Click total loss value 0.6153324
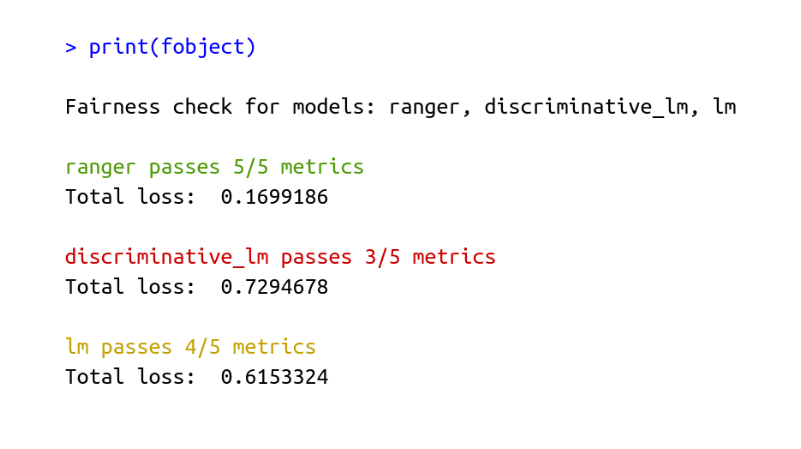This screenshot has width=801, height=449. 274,377
